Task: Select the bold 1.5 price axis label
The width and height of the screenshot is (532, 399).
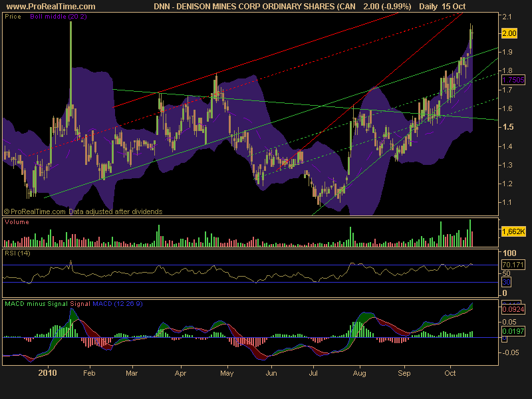Action: [x=507, y=127]
